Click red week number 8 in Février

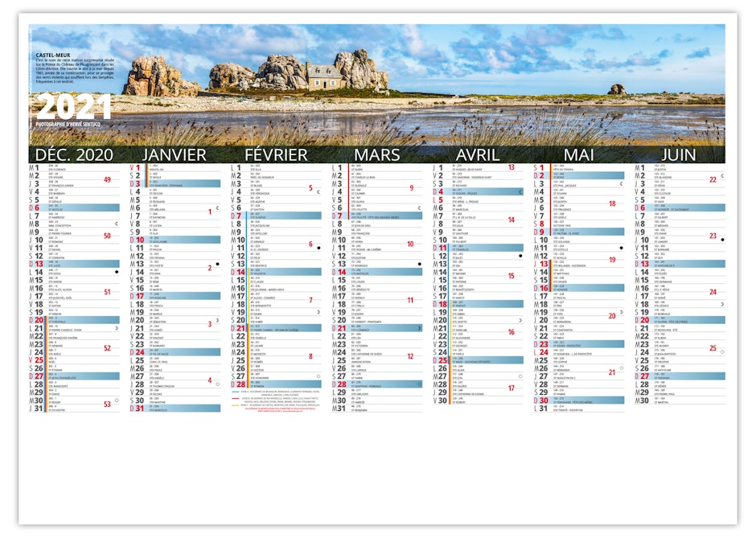[x=310, y=356]
